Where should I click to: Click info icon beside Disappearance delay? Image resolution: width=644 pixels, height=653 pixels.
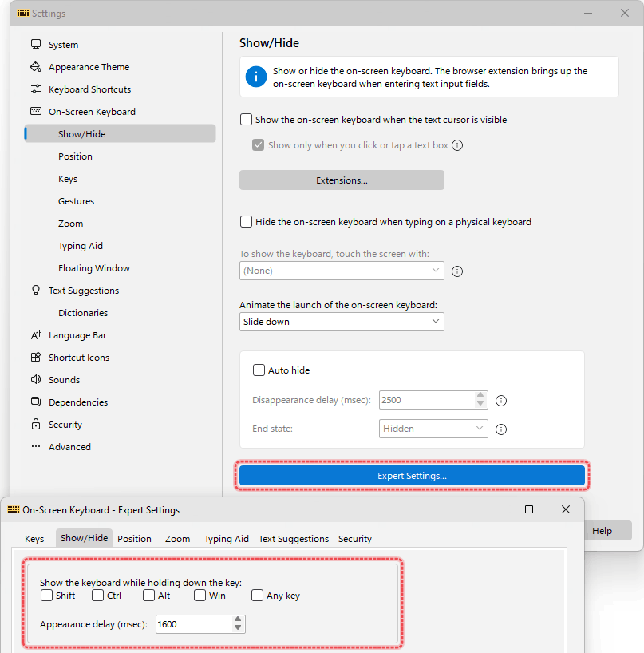[x=501, y=401]
